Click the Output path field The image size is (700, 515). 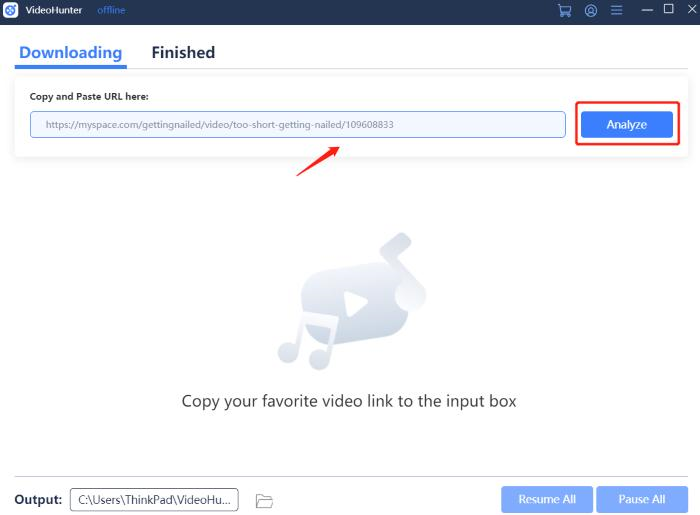[154, 499]
